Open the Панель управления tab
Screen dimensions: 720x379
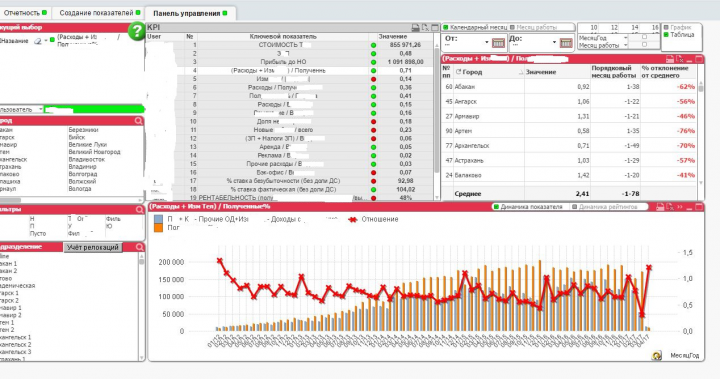coord(190,13)
